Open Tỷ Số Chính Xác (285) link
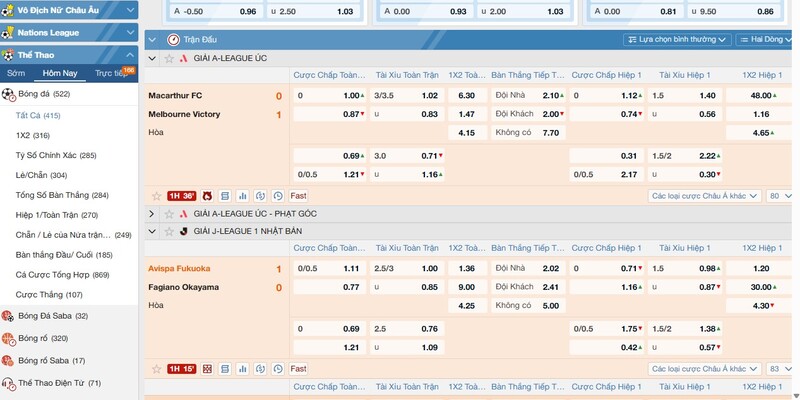This screenshot has width=800, height=400. (56, 156)
